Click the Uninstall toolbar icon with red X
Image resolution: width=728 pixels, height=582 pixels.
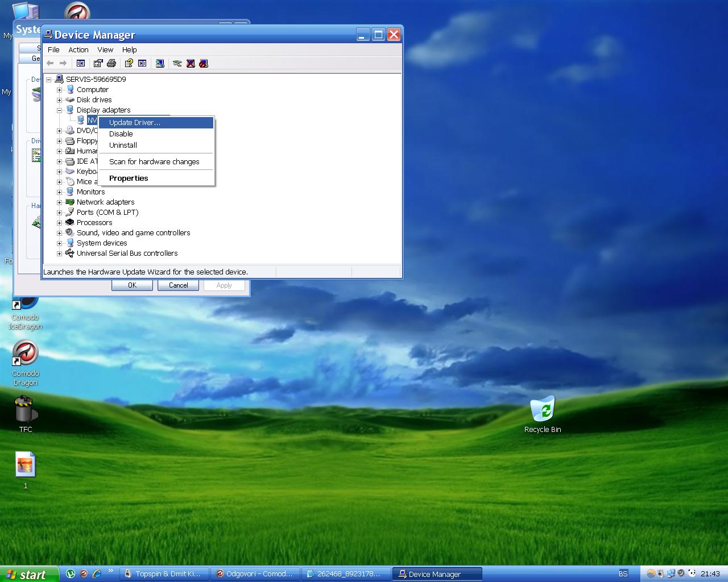pos(191,63)
